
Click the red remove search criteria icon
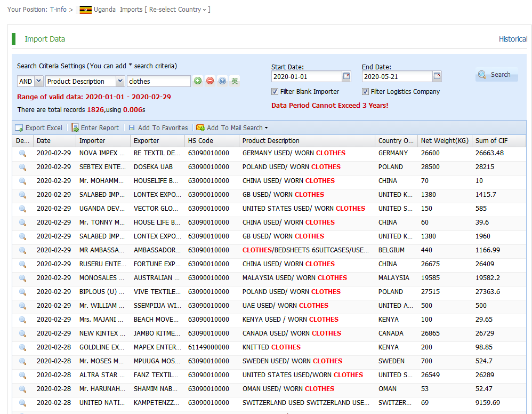coord(210,81)
